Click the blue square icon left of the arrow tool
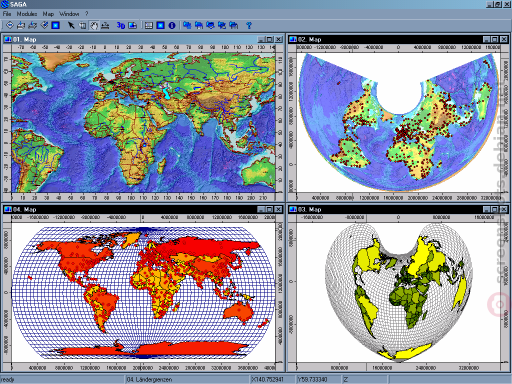Image resolution: width=512 pixels, height=384 pixels. pyautogui.click(x=56, y=25)
